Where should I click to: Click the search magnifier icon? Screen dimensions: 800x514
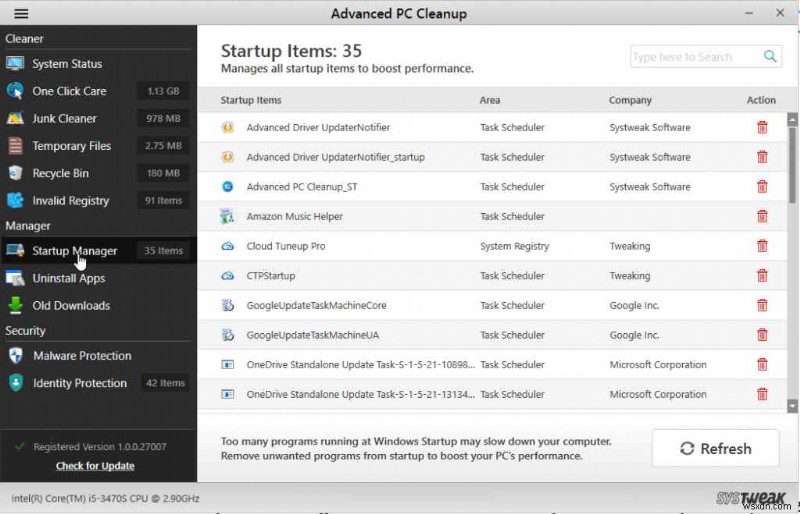[x=771, y=57]
